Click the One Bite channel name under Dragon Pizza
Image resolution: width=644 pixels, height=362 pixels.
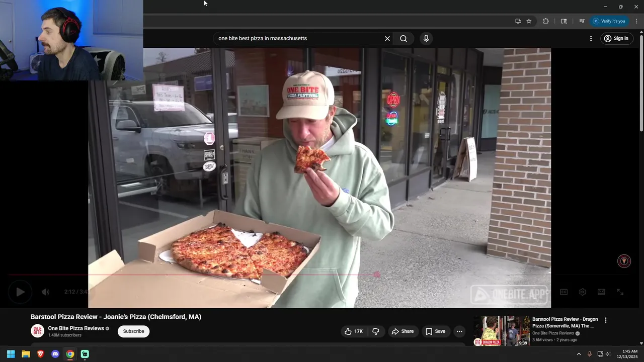[x=553, y=333]
